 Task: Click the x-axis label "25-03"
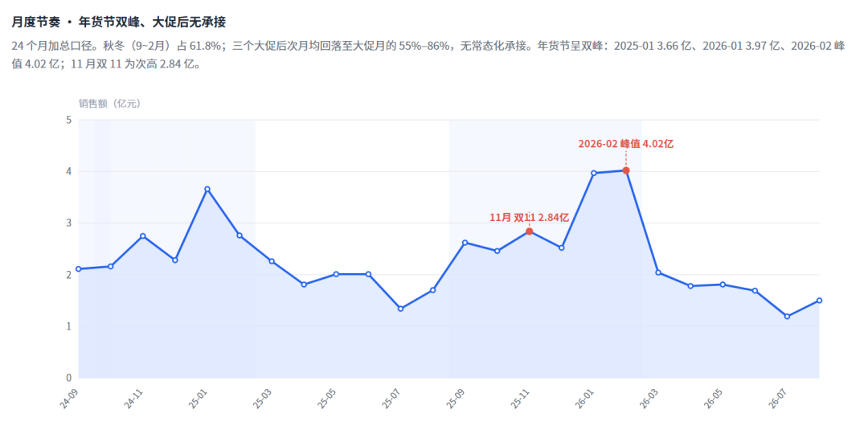tap(262, 398)
